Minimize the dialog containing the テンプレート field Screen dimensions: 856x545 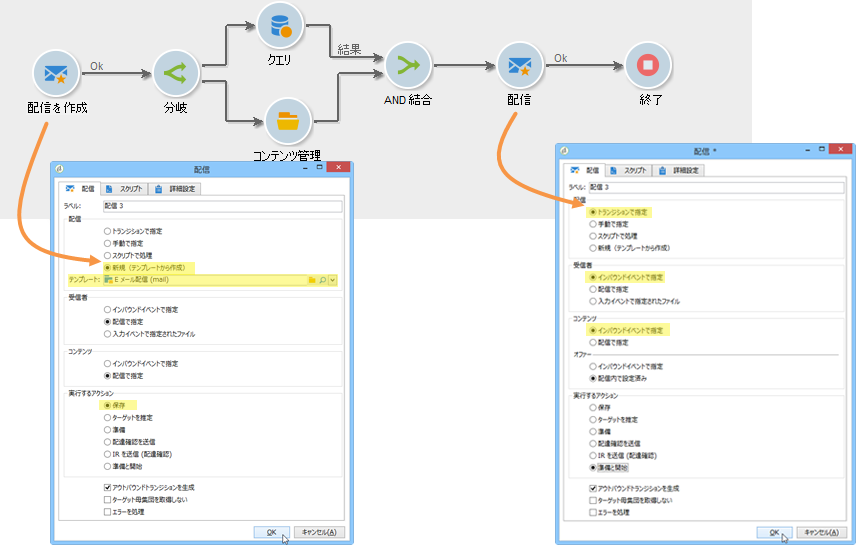(305, 168)
